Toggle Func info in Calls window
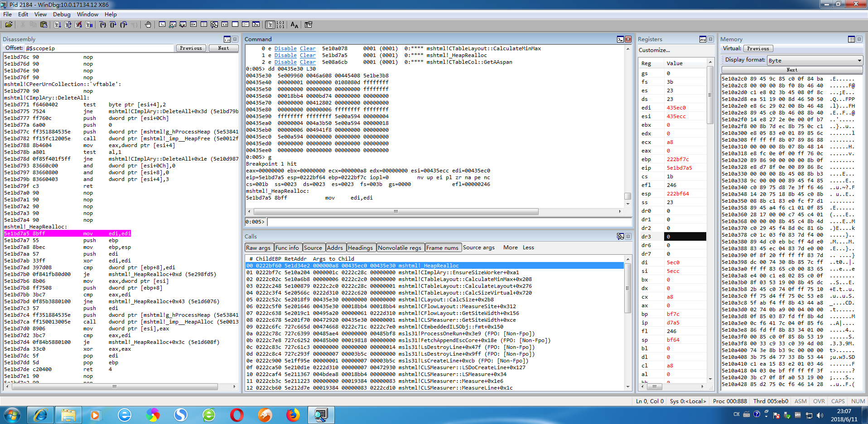The height and width of the screenshot is (424, 868). pyautogui.click(x=287, y=248)
